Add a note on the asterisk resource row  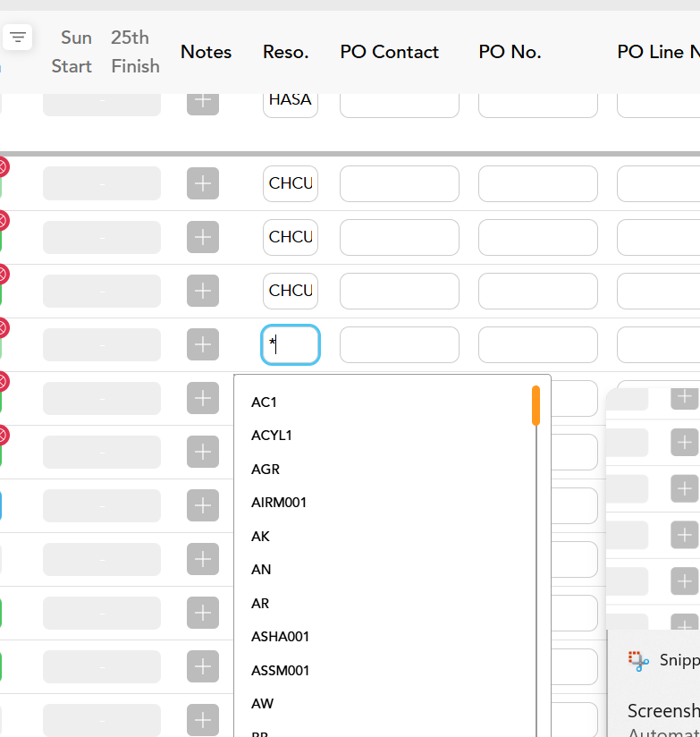coord(203,344)
